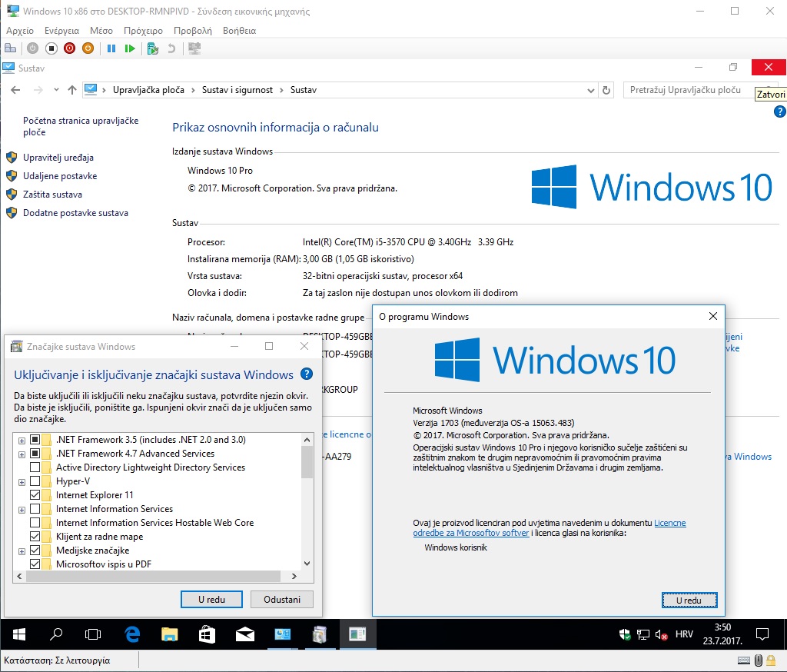This screenshot has width=787, height=672.
Task: Open the recent locations dropdown beside the forward arrow
Action: (x=56, y=90)
